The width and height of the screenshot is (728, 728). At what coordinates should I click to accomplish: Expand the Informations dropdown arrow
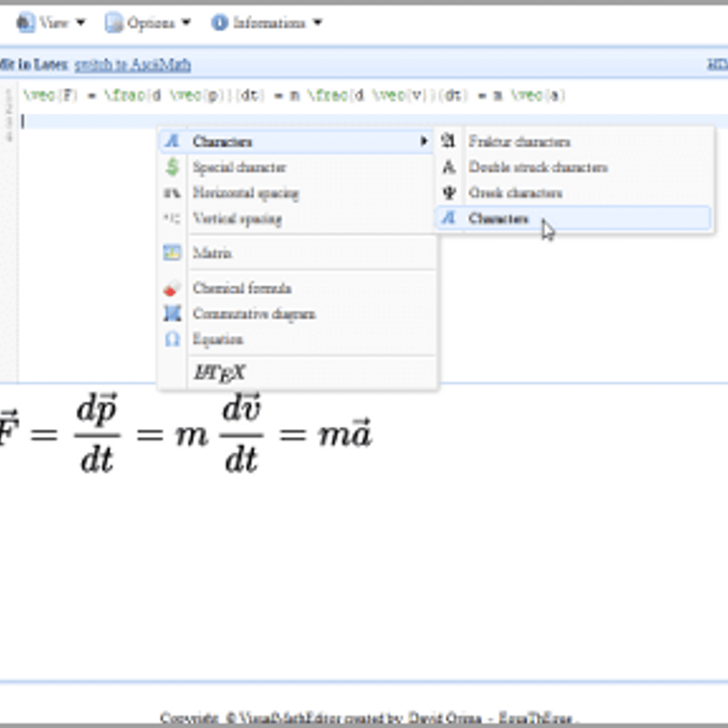coord(316,24)
